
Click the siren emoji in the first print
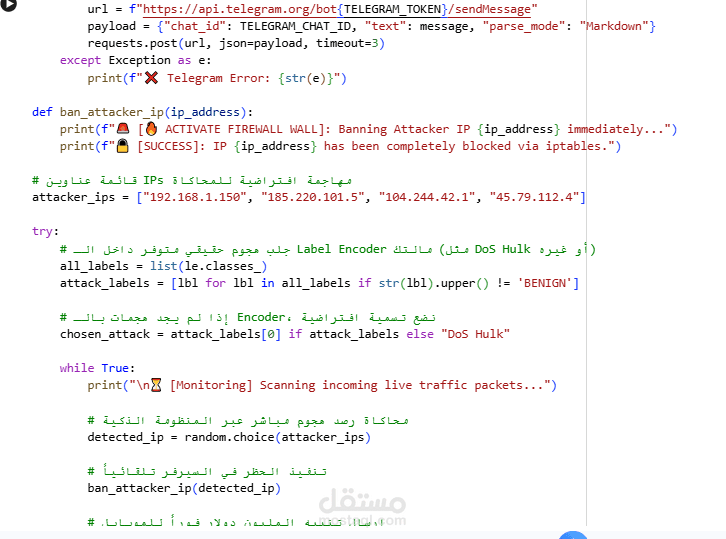123,129
